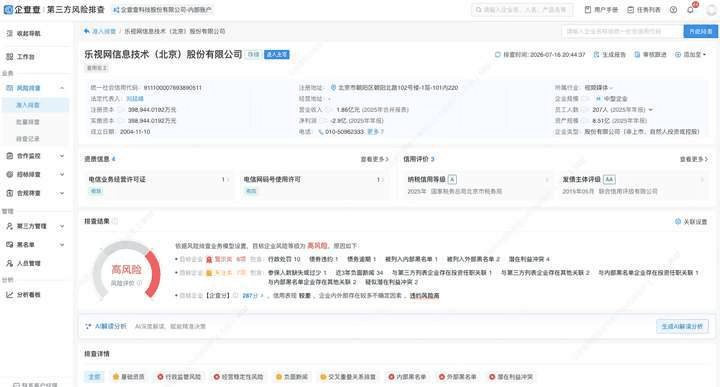Click info icon next to 排查结果
The height and width of the screenshot is (387, 720).
point(115,221)
